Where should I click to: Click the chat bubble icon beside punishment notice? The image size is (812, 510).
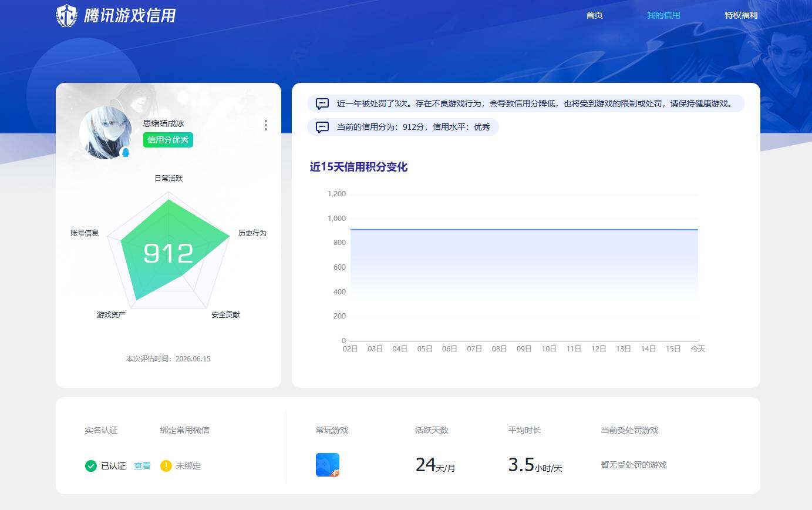(322, 104)
